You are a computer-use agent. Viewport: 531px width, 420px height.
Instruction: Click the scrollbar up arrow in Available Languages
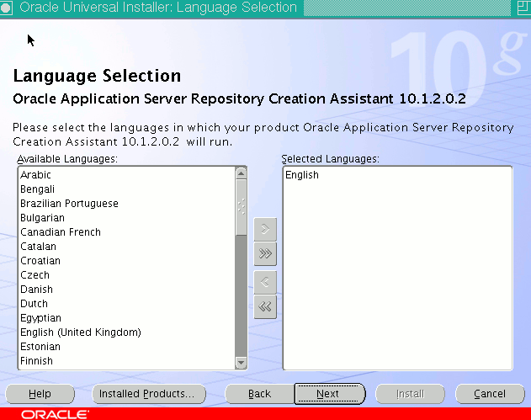click(242, 173)
